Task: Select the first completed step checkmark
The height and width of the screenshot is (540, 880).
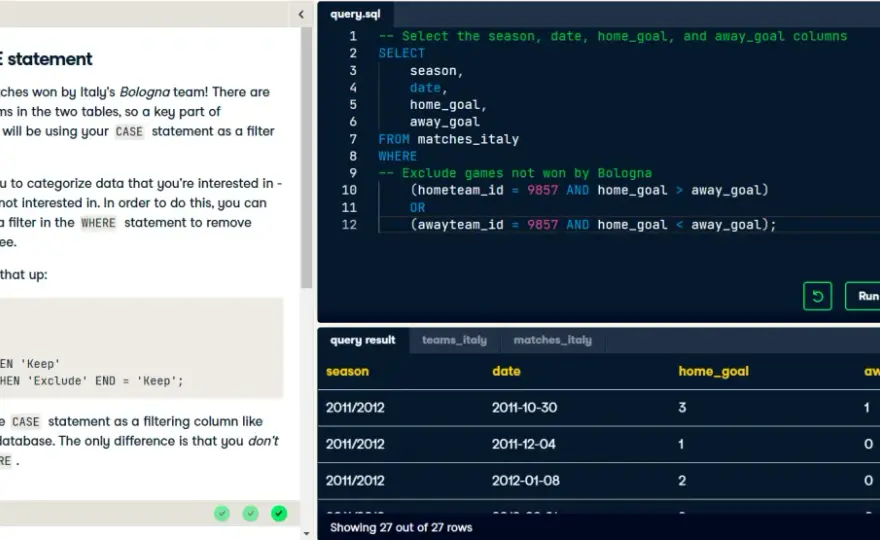Action: tap(222, 513)
